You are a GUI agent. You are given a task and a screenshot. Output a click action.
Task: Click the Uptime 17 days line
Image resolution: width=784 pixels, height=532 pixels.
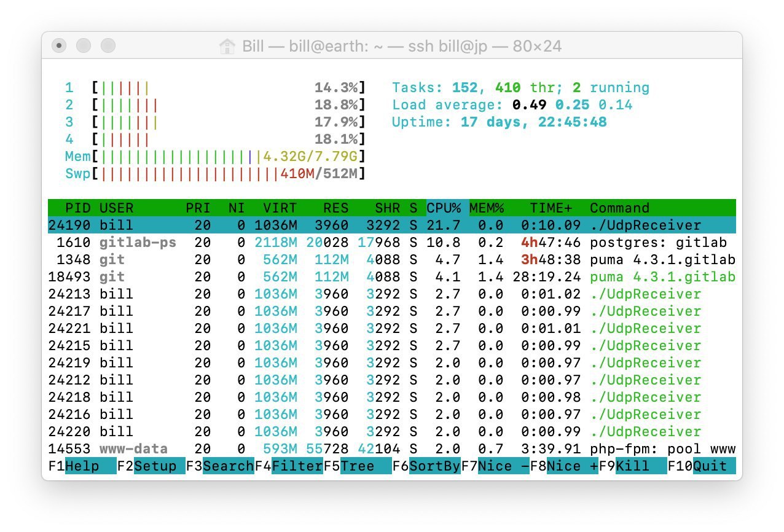(x=499, y=122)
